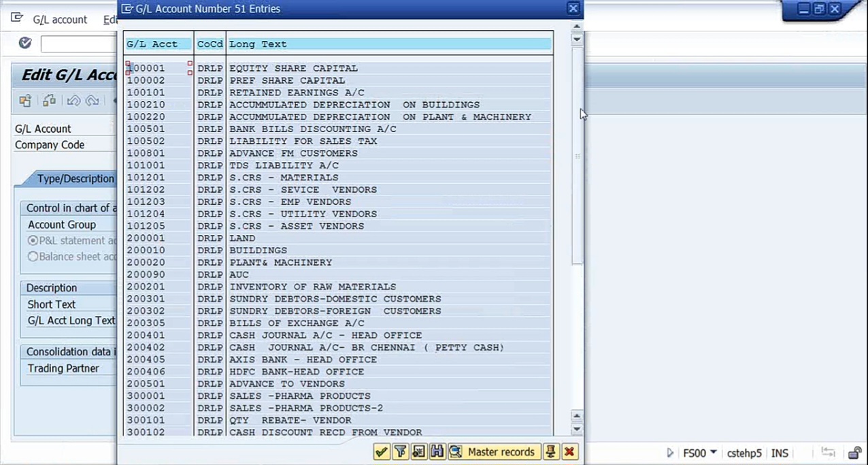Select AXIS BANK - HEAD OFFICE row
The image size is (868, 465).
click(338, 359)
